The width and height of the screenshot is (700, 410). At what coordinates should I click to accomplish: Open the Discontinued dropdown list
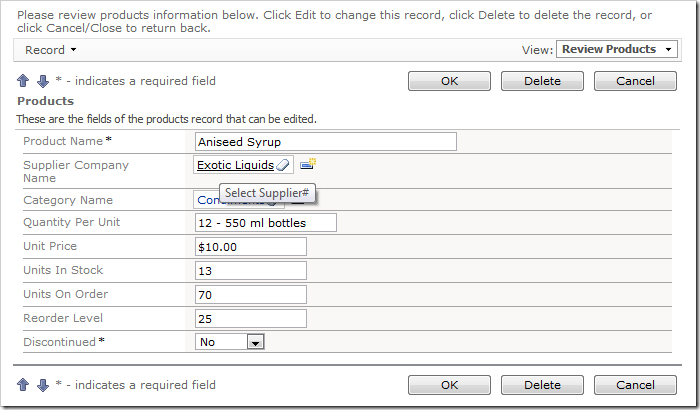(255, 342)
